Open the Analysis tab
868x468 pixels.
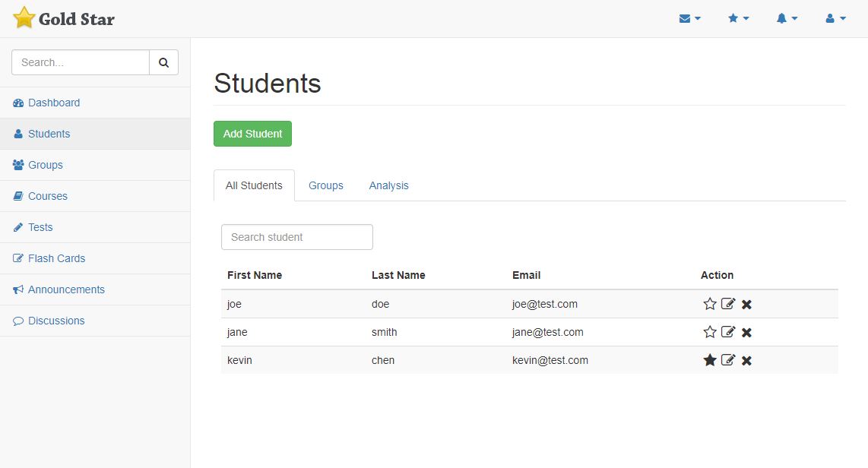(x=388, y=185)
